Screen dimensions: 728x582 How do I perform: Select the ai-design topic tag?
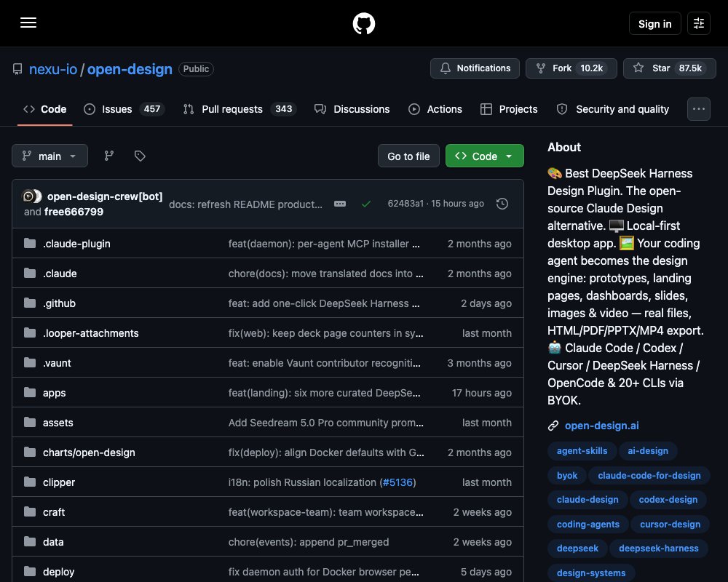click(x=648, y=450)
